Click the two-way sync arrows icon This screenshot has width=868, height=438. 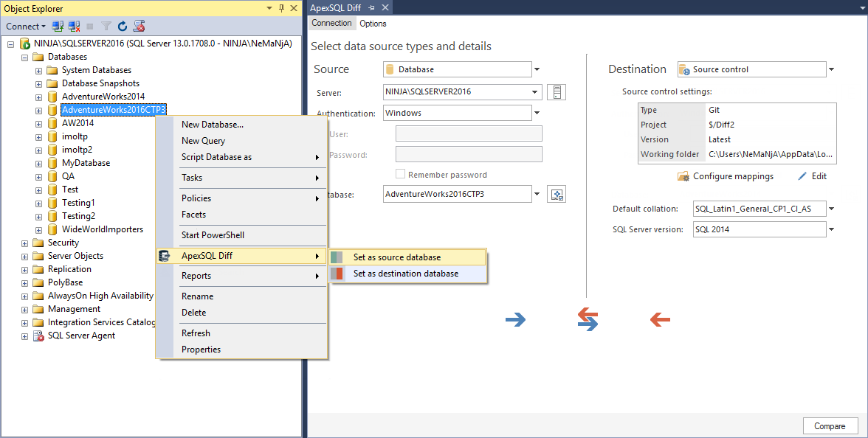point(588,319)
